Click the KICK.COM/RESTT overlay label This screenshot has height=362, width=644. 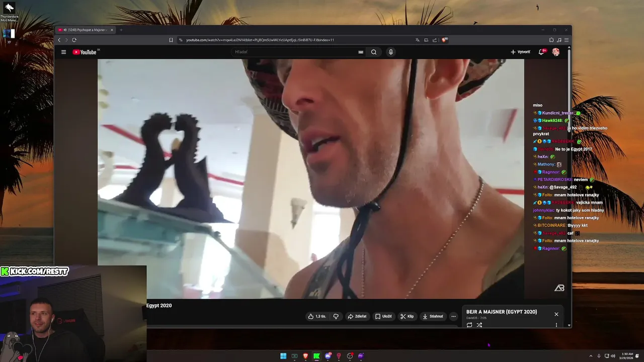pyautogui.click(x=34, y=271)
